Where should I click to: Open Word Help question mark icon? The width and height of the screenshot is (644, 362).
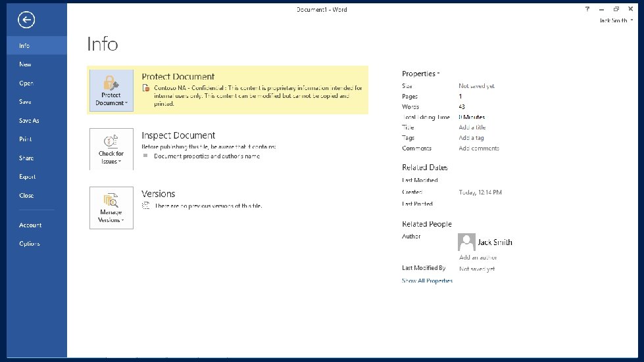pos(587,9)
